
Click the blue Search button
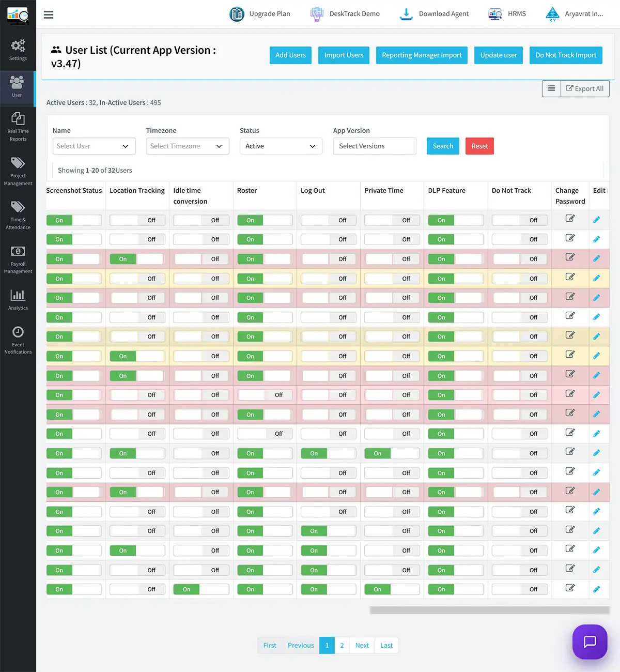click(x=443, y=146)
